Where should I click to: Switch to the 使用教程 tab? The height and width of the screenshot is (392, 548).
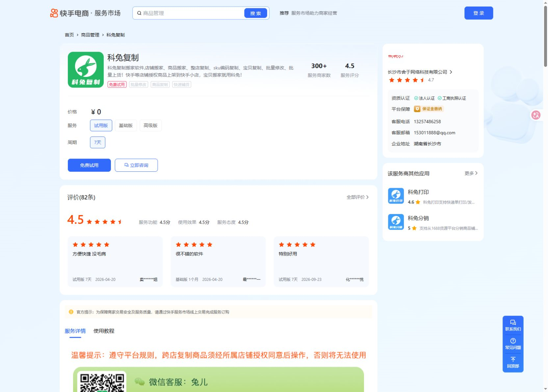point(104,331)
